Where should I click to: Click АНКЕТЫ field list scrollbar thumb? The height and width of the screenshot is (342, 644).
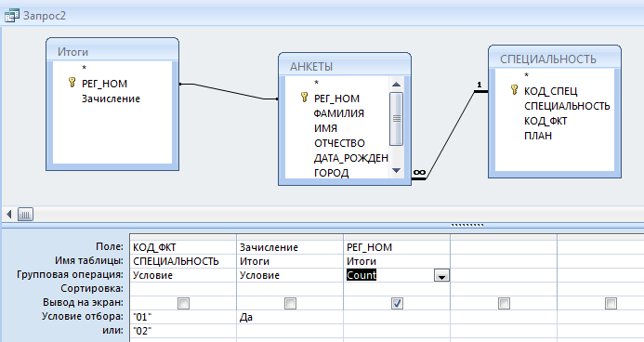(396, 119)
